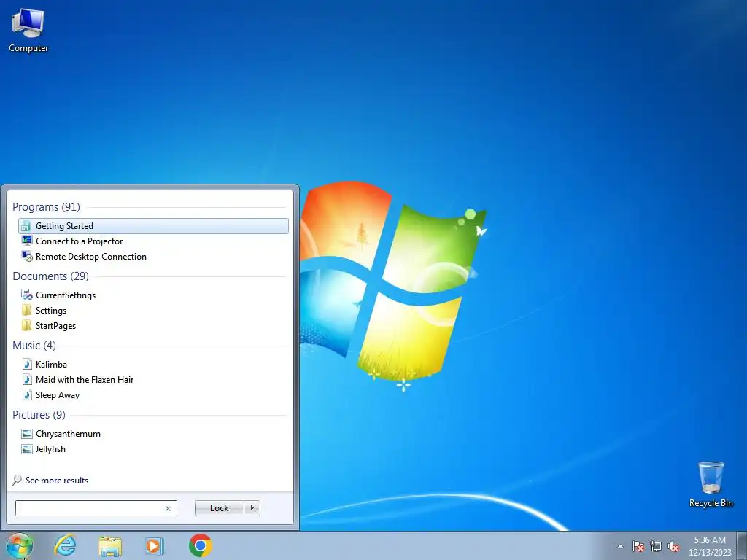Screen dimensions: 747x560
Task: Open Remote Desktop Connection result
Action: click(x=153, y=256)
